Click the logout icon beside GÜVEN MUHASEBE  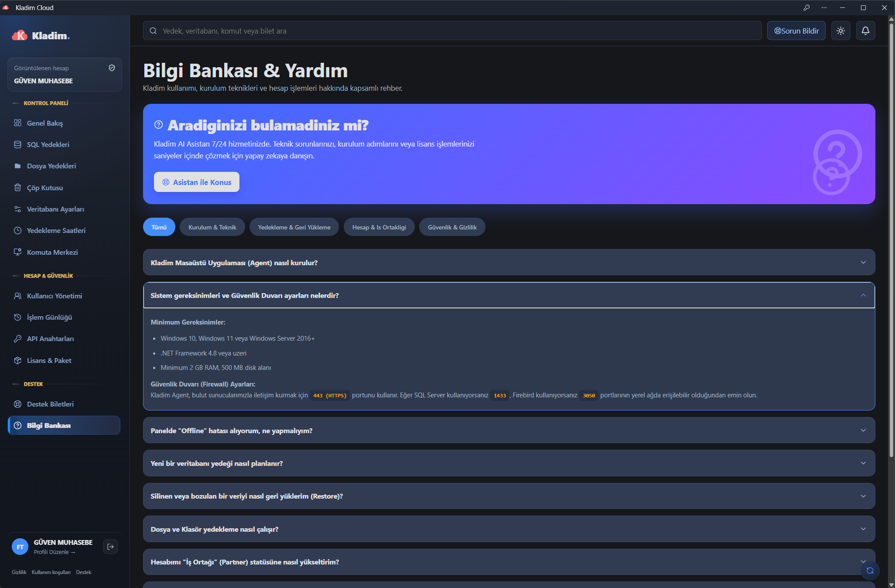(110, 547)
